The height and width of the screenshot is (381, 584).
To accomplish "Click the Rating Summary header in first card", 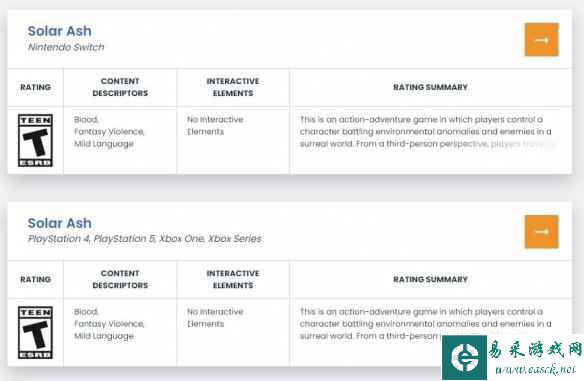I will click(430, 87).
